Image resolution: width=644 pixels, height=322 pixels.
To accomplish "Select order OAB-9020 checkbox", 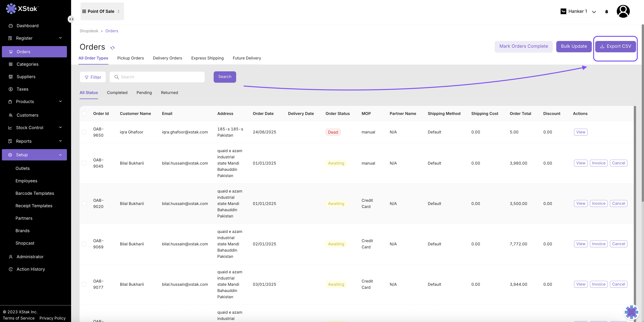I will coord(84,203).
